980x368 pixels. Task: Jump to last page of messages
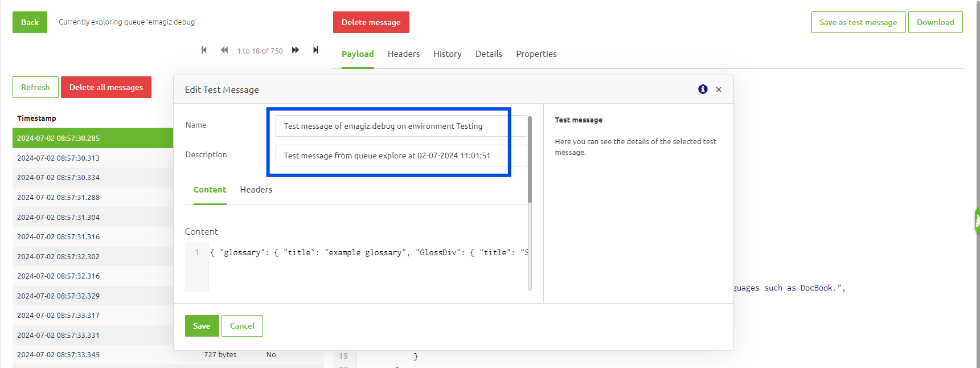click(315, 50)
